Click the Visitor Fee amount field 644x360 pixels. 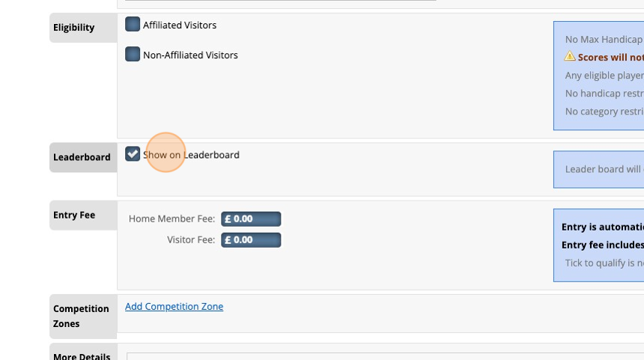coord(251,240)
